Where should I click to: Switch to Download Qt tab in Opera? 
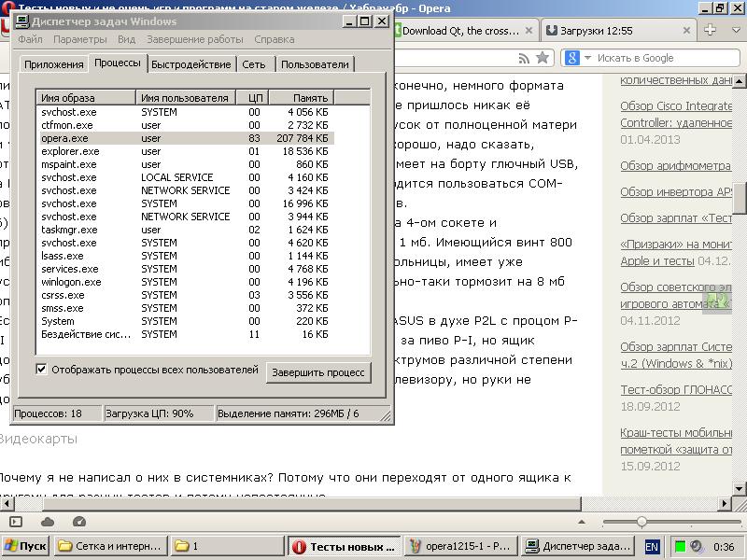pyautogui.click(x=460, y=31)
